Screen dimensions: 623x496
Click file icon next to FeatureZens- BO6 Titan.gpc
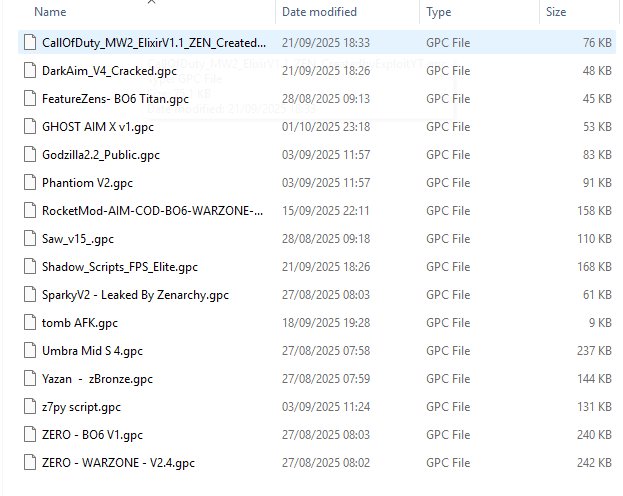point(30,98)
